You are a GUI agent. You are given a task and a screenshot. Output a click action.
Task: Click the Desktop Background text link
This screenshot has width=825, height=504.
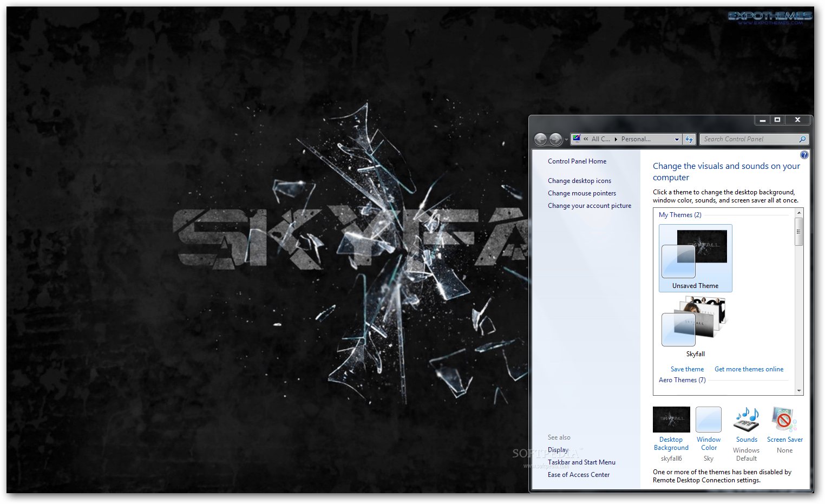click(671, 444)
